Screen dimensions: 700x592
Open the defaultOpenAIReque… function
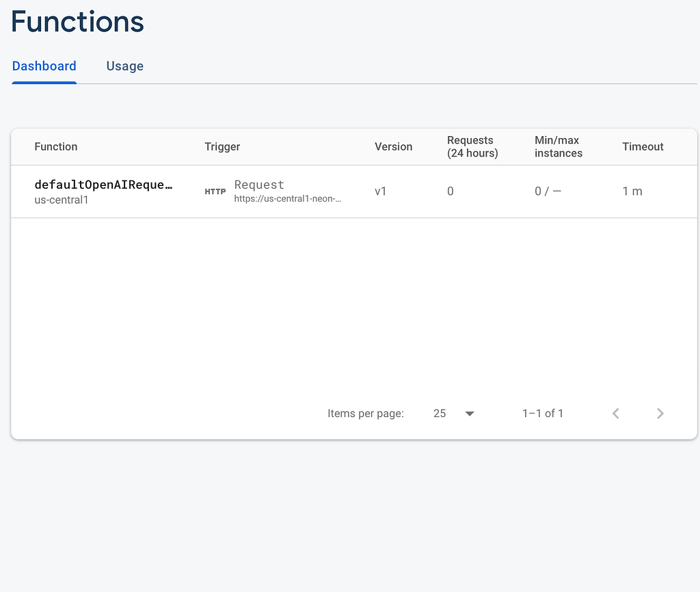pos(103,185)
